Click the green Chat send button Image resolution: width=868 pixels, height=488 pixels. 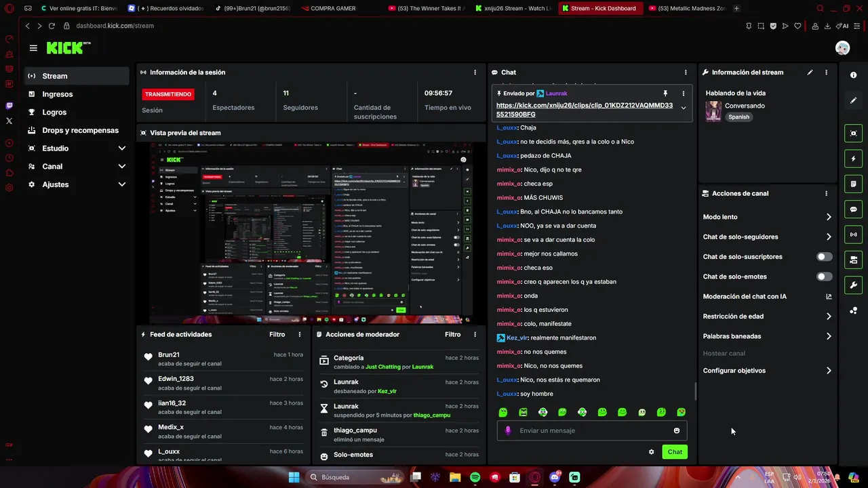675,451
